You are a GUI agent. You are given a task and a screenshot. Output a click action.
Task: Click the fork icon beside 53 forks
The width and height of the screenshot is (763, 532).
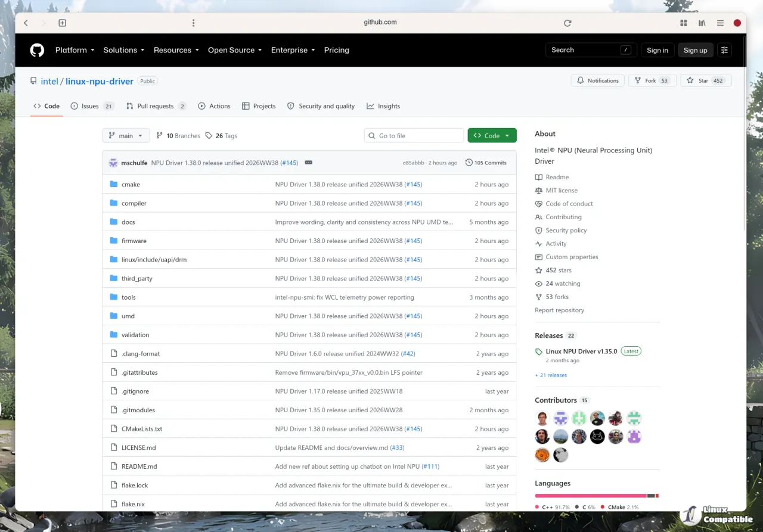[539, 297]
